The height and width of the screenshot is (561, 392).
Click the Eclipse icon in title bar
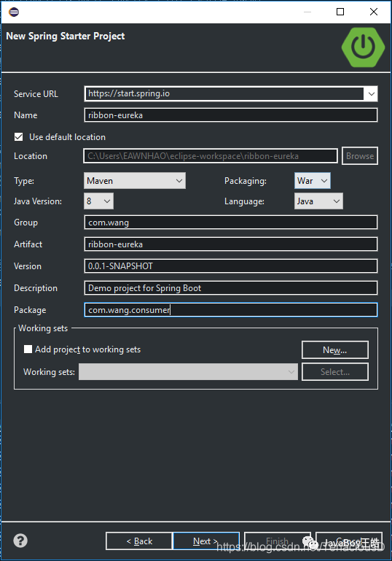14,12
